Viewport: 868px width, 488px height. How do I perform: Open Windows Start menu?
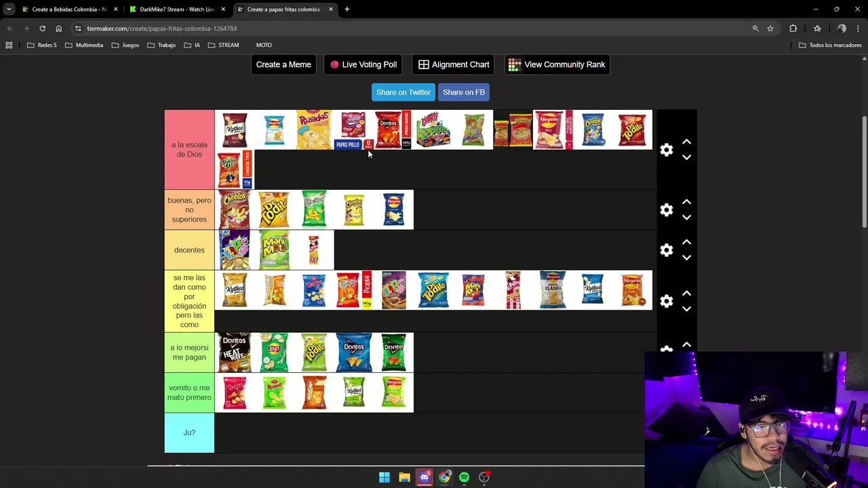[x=384, y=478]
